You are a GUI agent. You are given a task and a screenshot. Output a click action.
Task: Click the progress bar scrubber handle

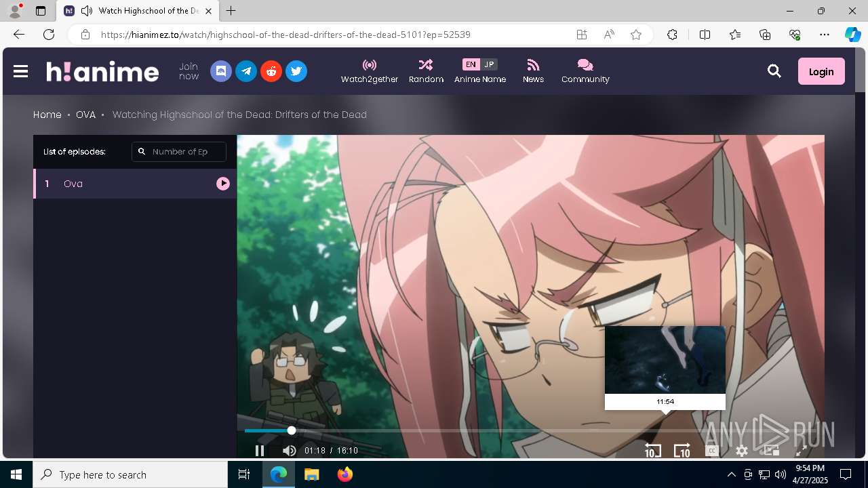(x=292, y=430)
